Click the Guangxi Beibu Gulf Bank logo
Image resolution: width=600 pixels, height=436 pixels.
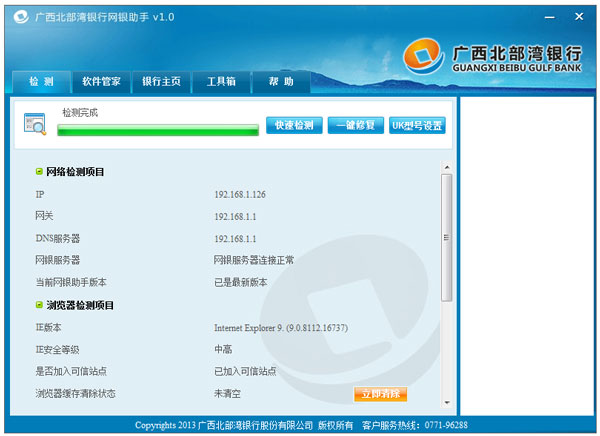pos(492,57)
